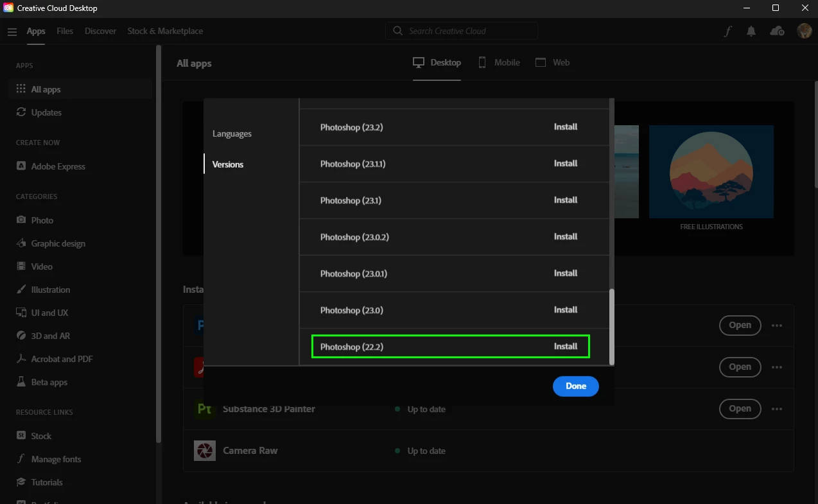Viewport: 818px width, 504px height.
Task: Install Photoshop (23.0)
Action: pos(566,309)
